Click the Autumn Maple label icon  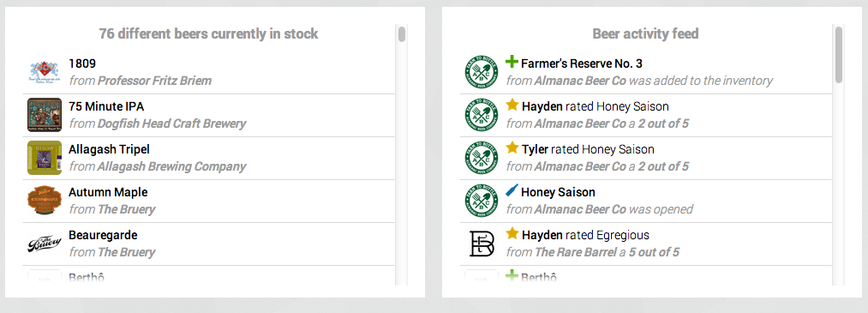point(44,201)
